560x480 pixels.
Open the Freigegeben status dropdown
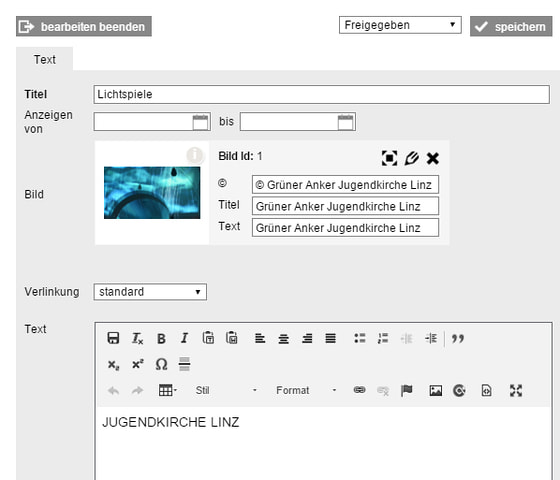coord(400,25)
